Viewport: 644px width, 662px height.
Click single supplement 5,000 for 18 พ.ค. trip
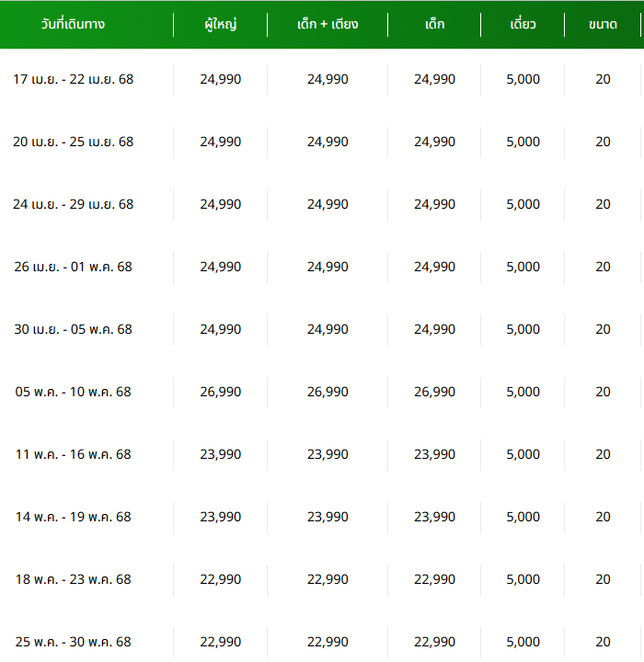click(523, 579)
